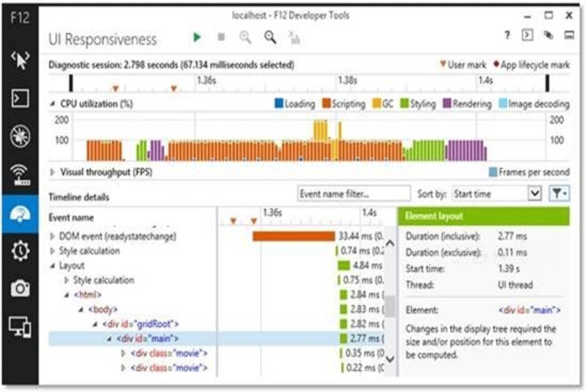Expand the DOM event (readystatechange) row
The image size is (588, 392).
[x=52, y=237]
